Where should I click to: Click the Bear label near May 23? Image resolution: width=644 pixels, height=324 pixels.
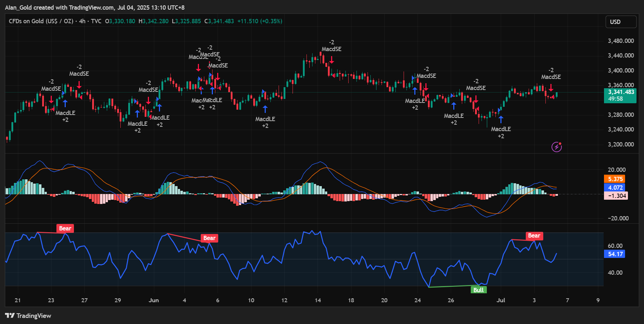[65, 228]
